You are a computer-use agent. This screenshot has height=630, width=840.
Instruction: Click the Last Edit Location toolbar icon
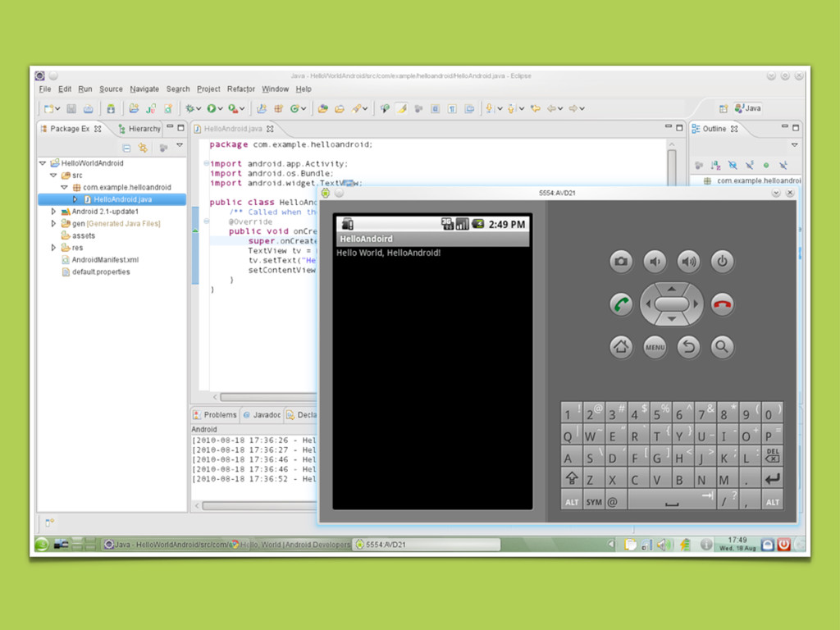[535, 109]
